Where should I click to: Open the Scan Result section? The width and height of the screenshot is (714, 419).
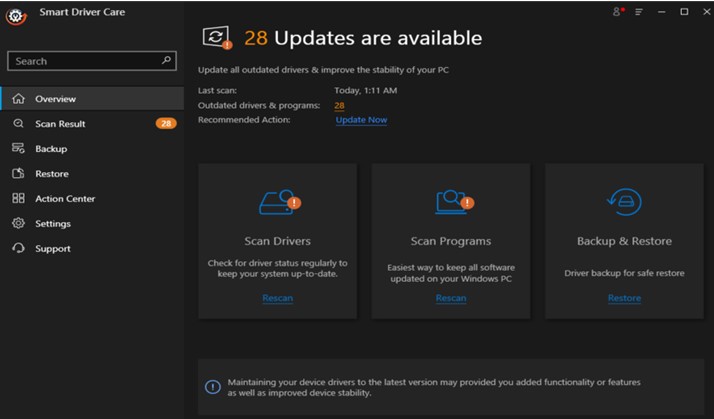point(92,123)
